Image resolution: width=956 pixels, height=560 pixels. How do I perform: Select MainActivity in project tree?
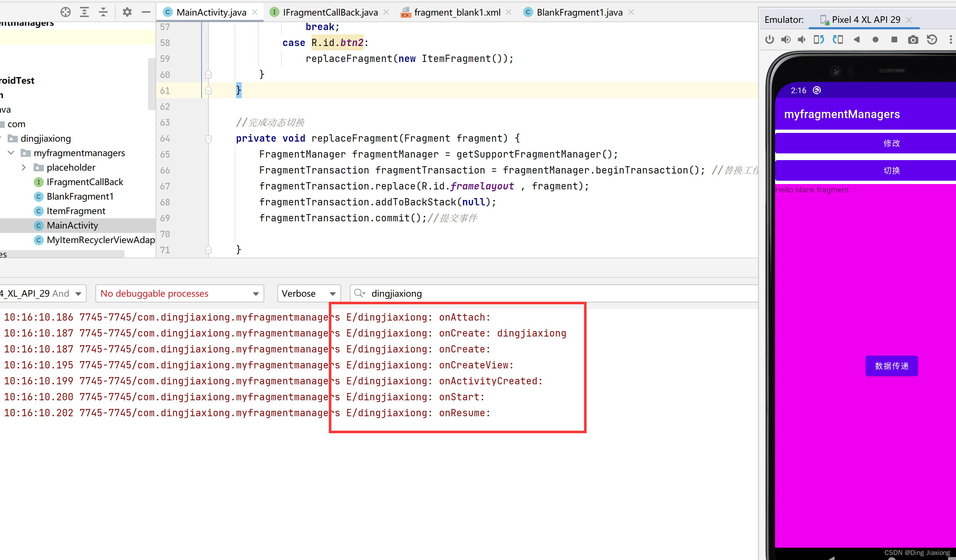coord(72,226)
